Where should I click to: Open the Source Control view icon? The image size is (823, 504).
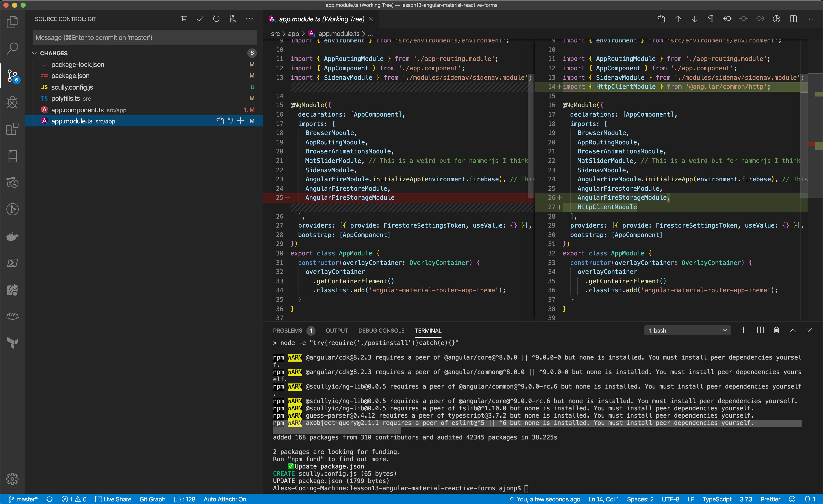pos(12,76)
